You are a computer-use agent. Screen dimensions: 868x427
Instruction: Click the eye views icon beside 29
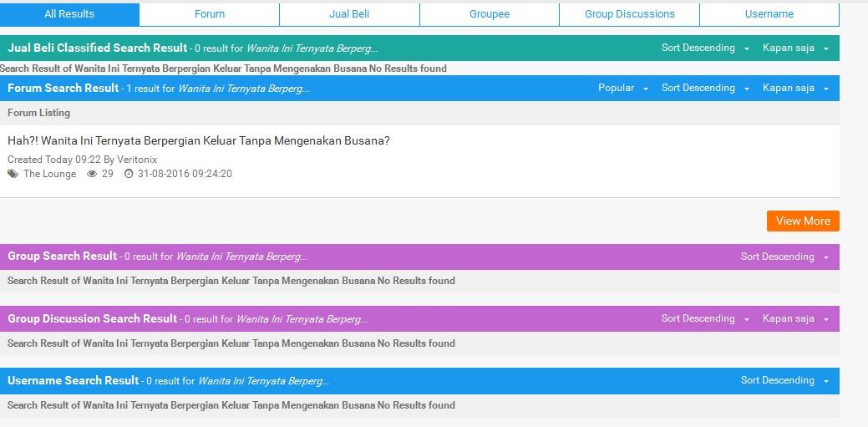92,174
